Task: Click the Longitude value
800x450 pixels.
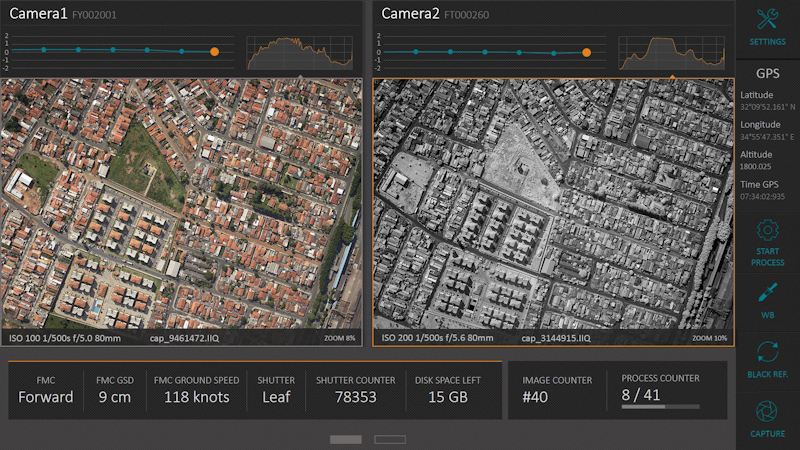Action: (x=767, y=137)
